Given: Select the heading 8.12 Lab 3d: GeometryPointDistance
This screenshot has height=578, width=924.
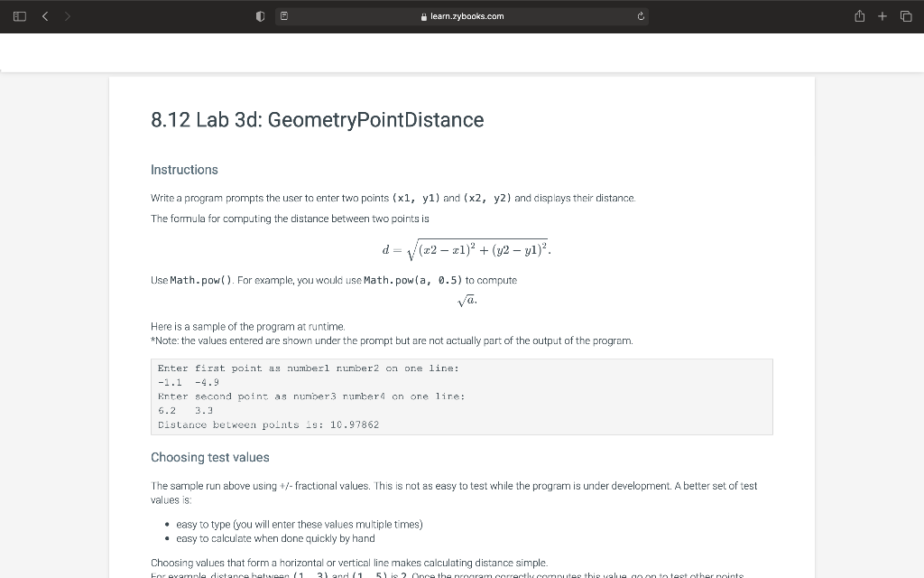Looking at the screenshot, I should click(318, 119).
